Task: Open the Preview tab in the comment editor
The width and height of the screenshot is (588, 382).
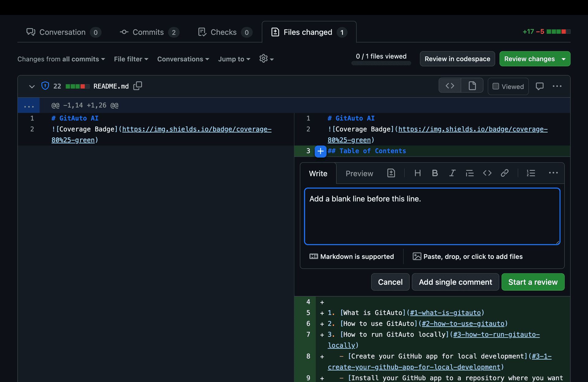Action: (359, 173)
